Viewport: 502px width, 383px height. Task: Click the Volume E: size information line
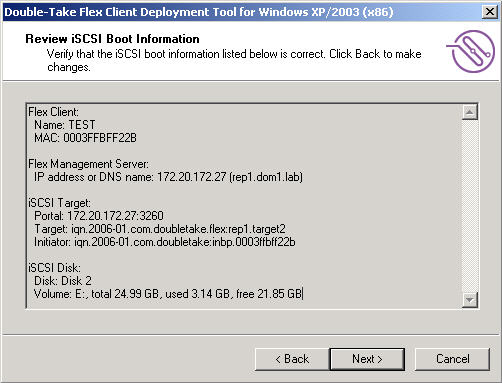click(x=168, y=294)
